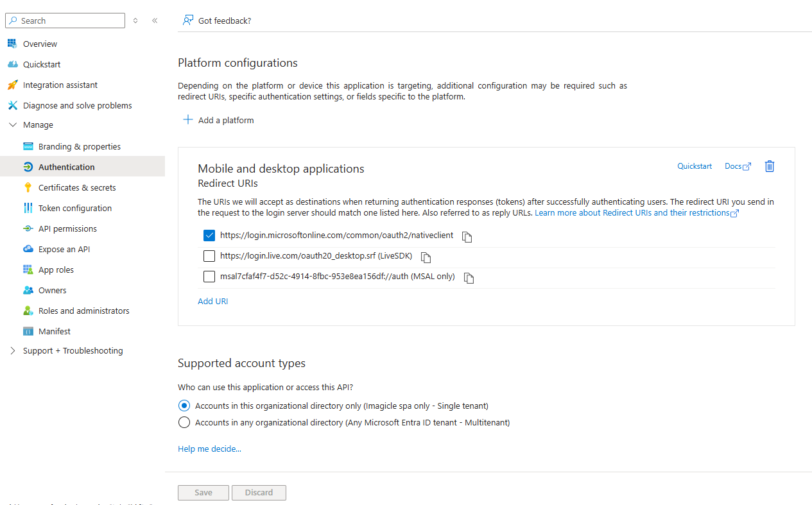Check the msal auth URI checkbox
The image size is (812, 505).
209,277
